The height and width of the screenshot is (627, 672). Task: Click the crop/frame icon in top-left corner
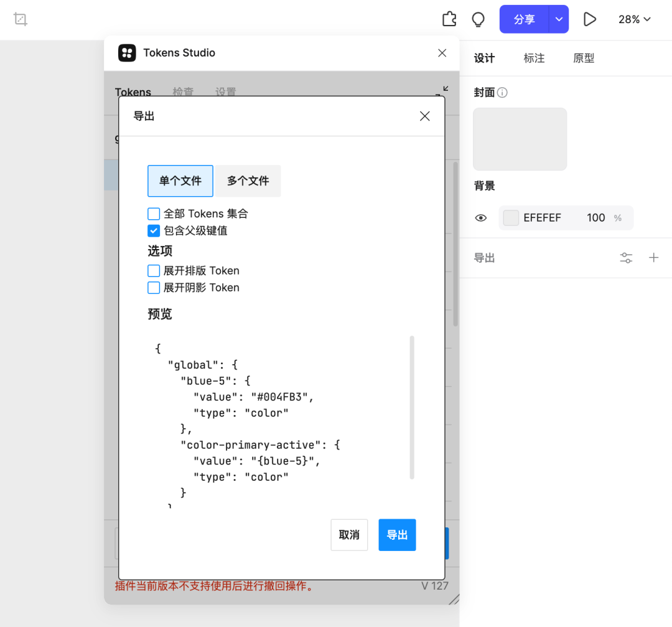coord(20,19)
